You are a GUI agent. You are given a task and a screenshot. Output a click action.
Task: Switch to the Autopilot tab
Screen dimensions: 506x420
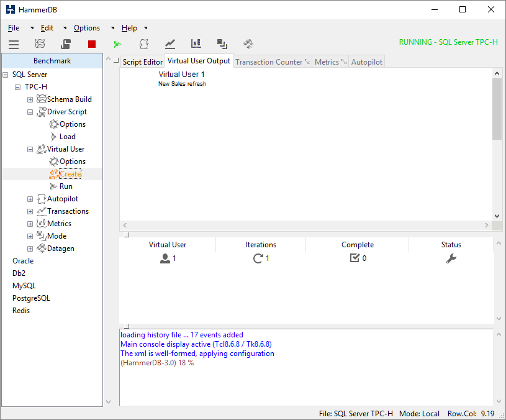pyautogui.click(x=367, y=62)
